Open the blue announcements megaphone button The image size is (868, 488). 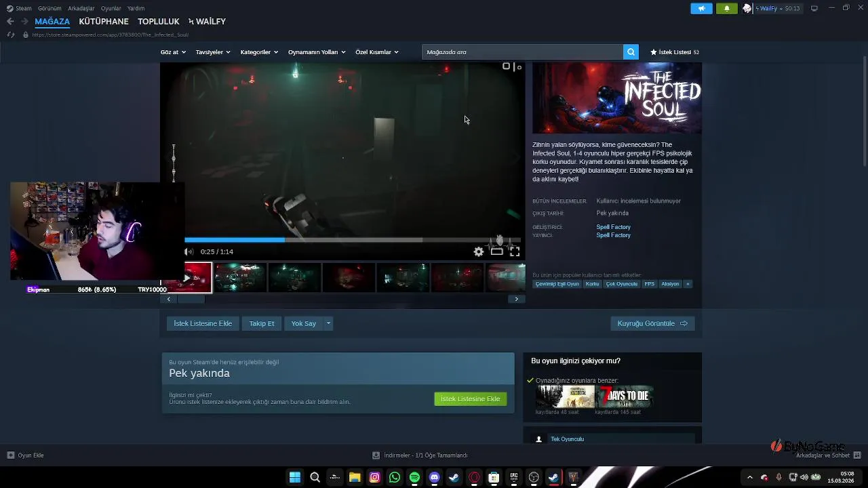click(702, 8)
